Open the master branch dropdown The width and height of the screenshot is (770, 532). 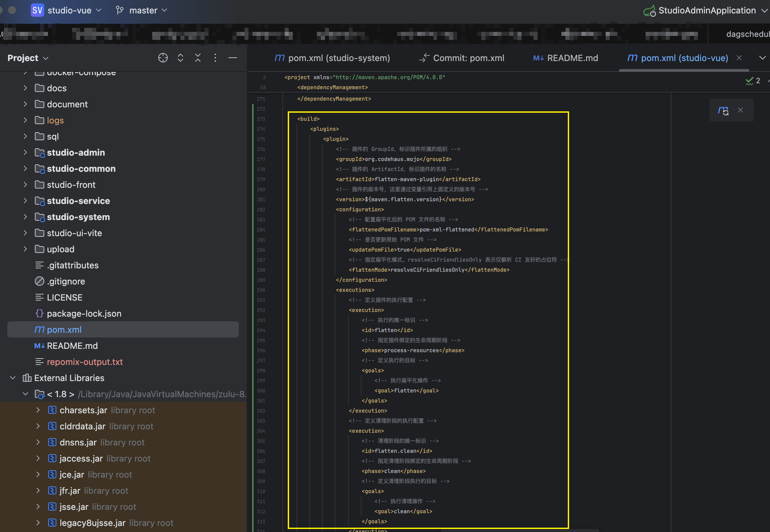(142, 10)
